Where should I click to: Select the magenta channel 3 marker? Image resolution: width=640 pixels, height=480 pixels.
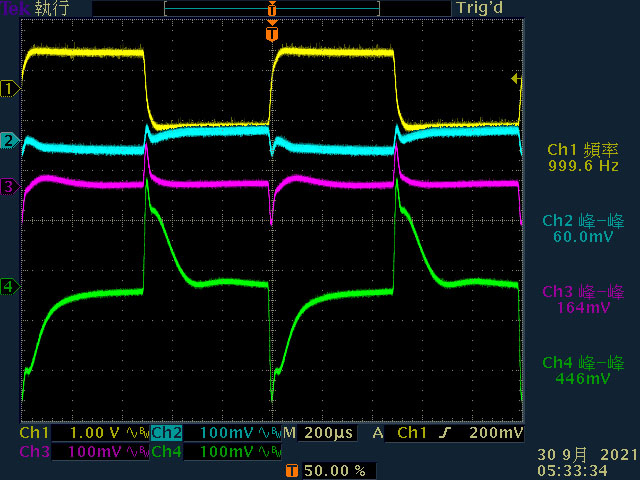[10, 187]
